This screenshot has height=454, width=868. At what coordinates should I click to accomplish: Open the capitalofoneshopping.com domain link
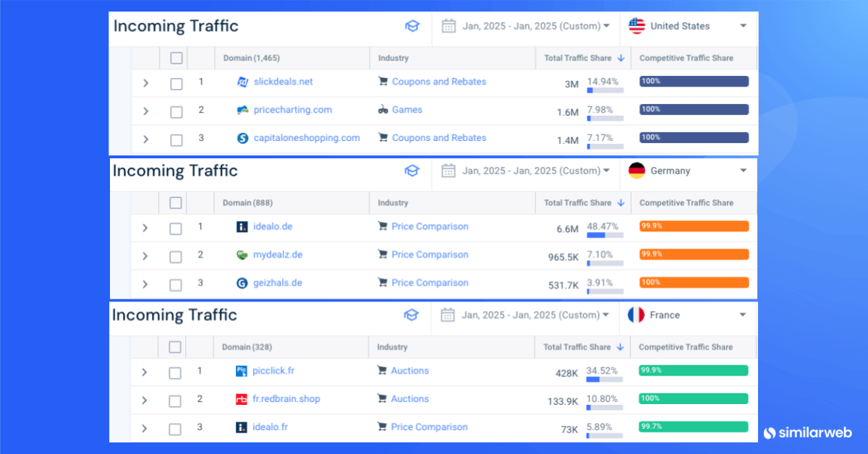307,137
